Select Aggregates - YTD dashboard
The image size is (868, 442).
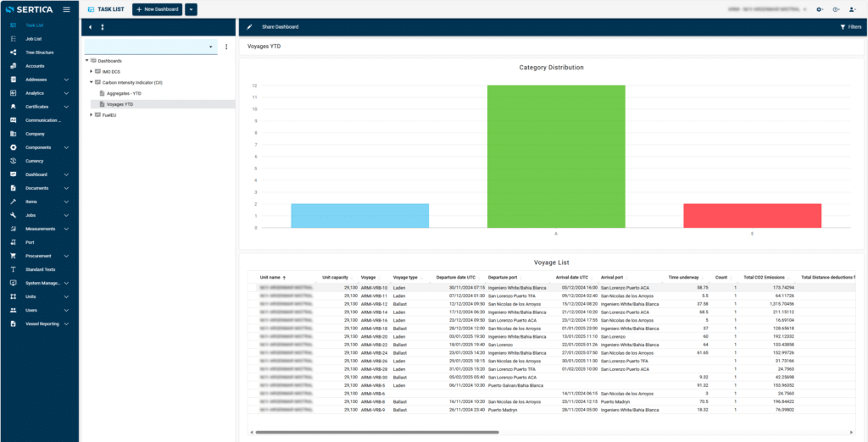coord(124,93)
